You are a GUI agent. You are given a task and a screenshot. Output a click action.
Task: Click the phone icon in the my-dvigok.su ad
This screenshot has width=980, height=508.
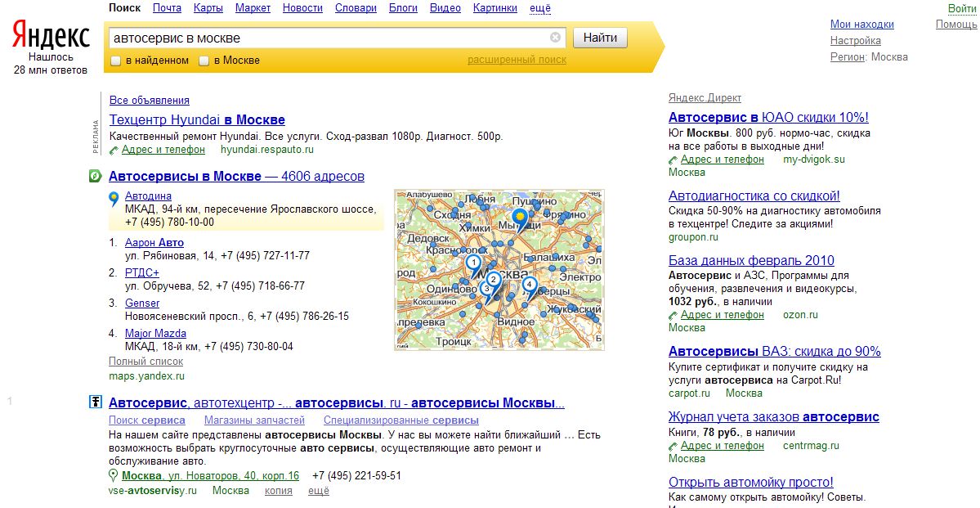click(673, 160)
